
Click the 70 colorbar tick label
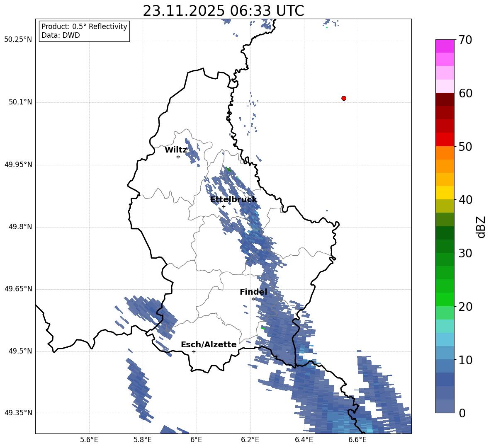(x=465, y=40)
